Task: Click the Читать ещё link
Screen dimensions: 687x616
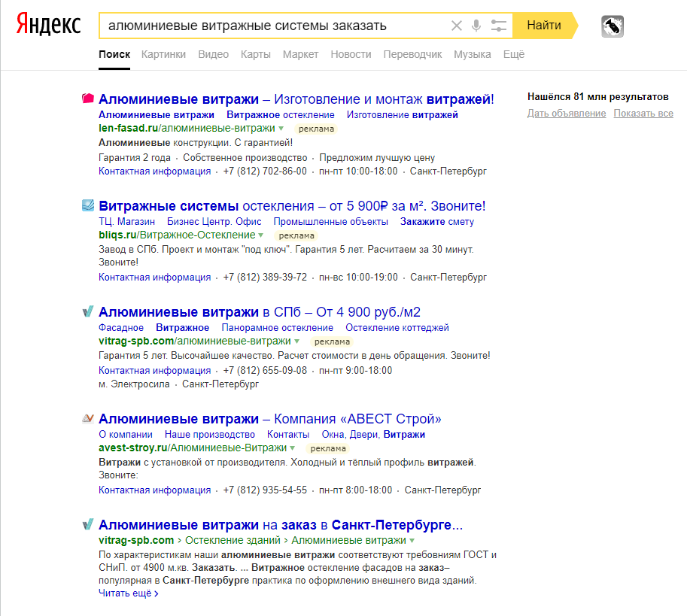Action: (x=129, y=593)
